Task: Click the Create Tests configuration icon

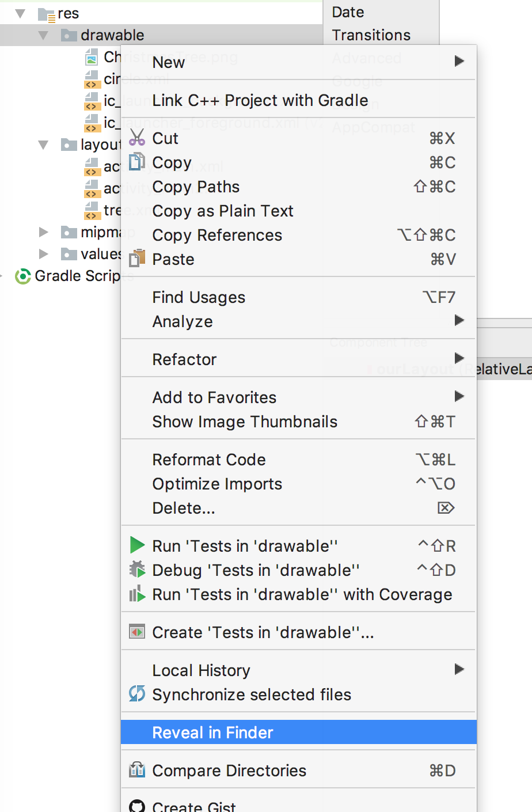Action: point(137,632)
